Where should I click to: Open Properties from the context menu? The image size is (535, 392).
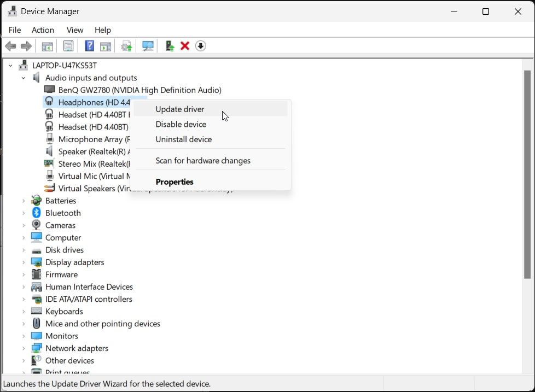point(175,182)
